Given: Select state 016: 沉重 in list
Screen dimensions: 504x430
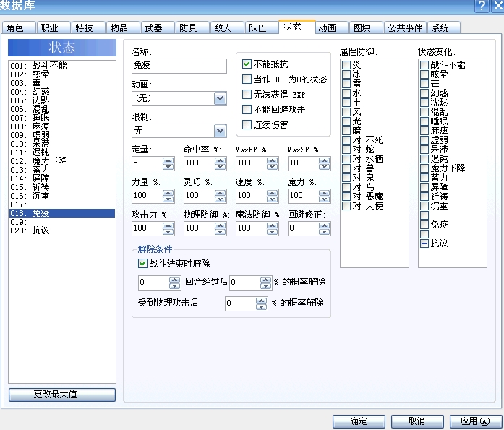Looking at the screenshot, I should click(x=62, y=196).
